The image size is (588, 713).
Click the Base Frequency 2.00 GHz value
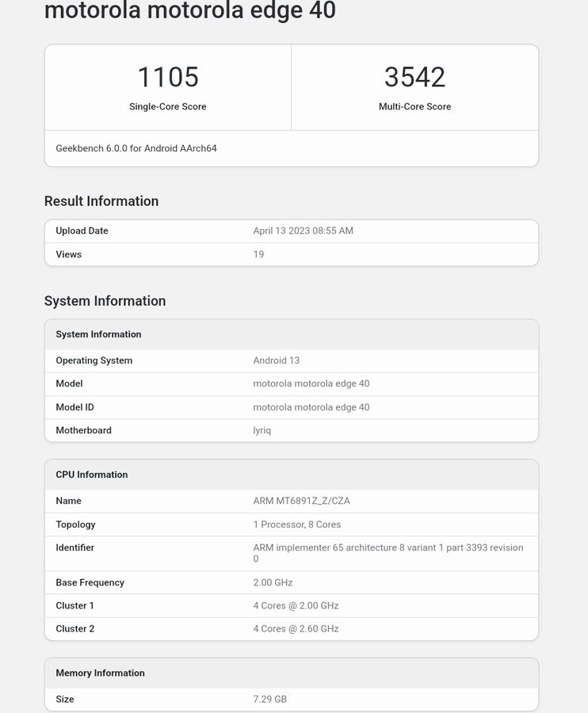[273, 582]
